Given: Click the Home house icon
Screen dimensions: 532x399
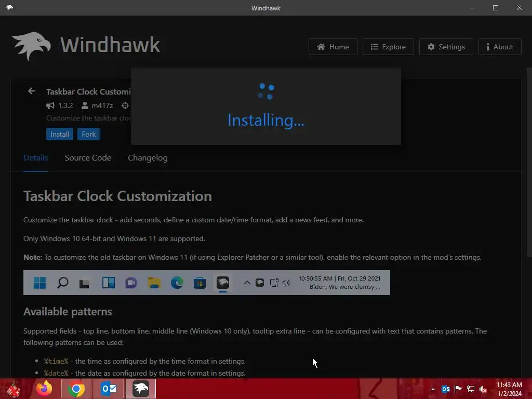Looking at the screenshot, I should tap(321, 47).
